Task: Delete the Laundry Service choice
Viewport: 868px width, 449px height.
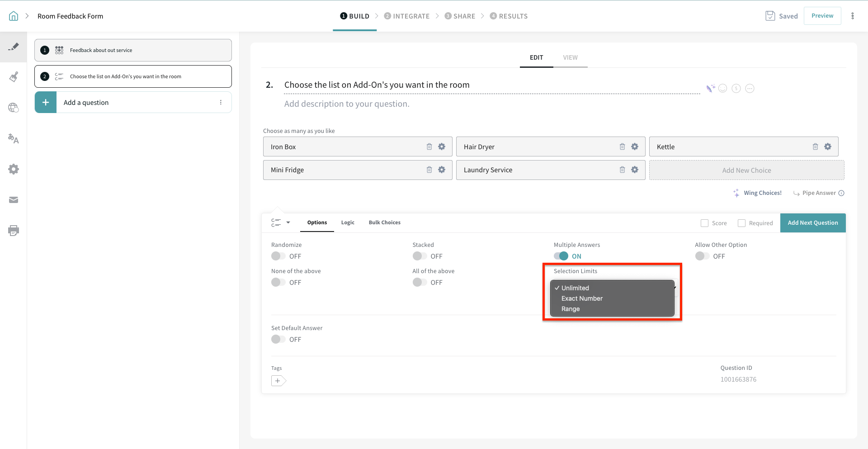Action: pos(622,170)
